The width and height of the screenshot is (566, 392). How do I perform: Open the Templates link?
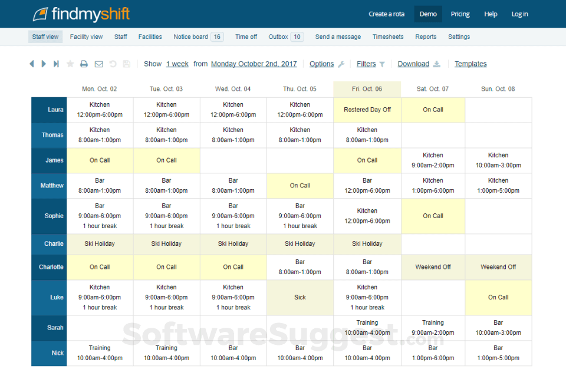click(470, 64)
